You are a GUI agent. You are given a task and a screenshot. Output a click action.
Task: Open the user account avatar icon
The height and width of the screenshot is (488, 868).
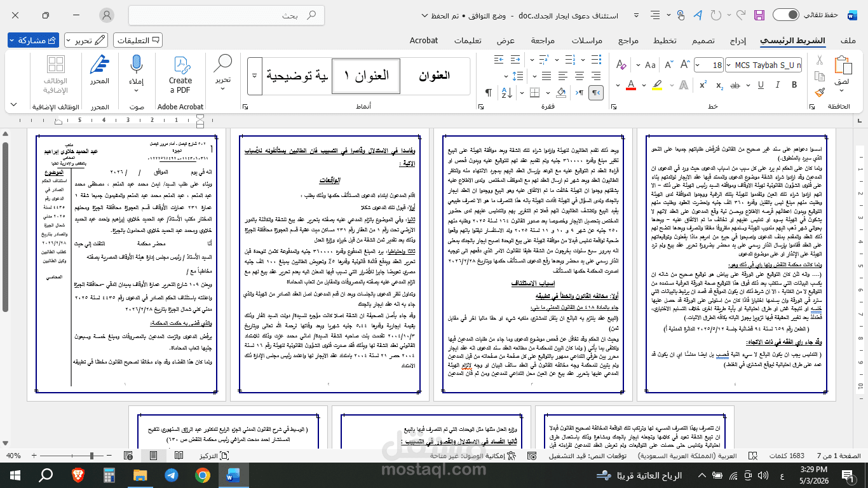pyautogui.click(x=107, y=15)
